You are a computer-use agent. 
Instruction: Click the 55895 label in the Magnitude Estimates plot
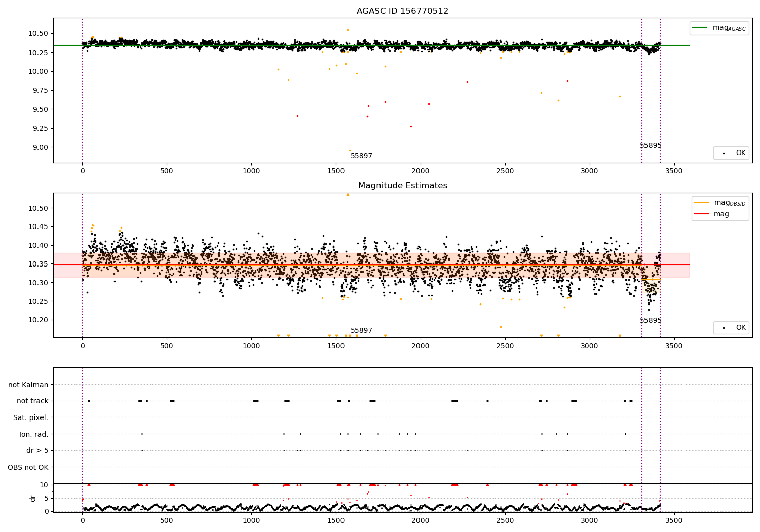click(651, 321)
